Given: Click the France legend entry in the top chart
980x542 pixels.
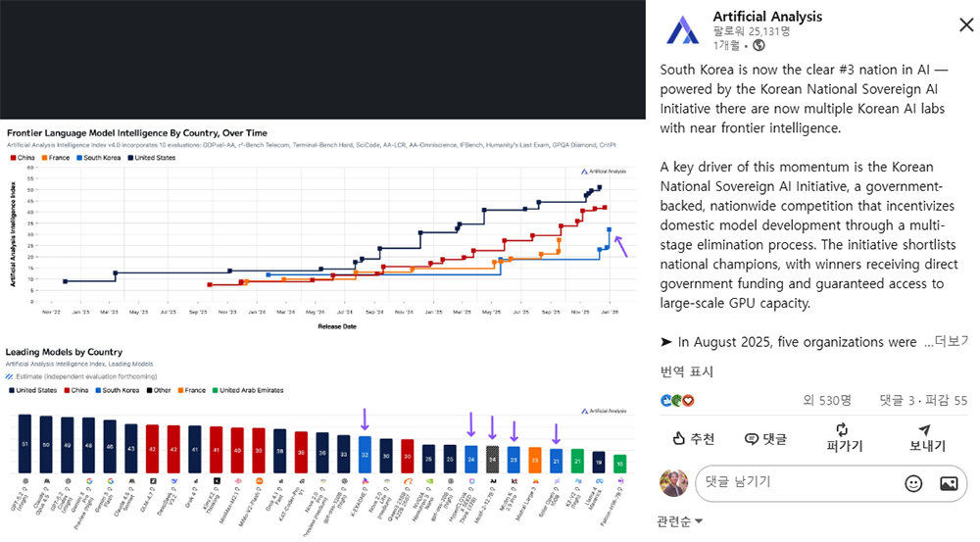Looking at the screenshot, I should [x=56, y=158].
